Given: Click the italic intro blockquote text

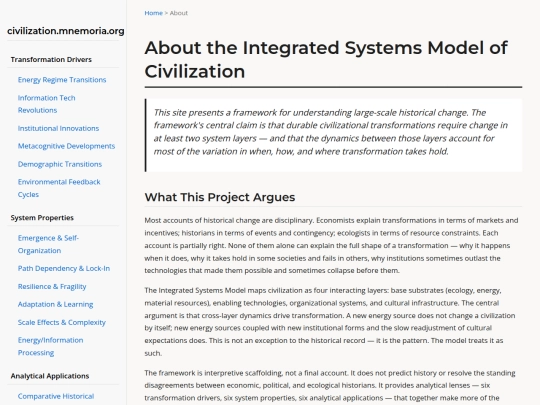Looking at the screenshot, I should pos(331,132).
